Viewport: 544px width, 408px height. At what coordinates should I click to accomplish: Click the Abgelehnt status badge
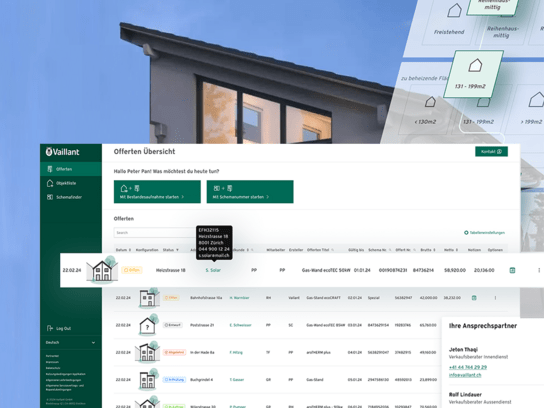pos(174,352)
